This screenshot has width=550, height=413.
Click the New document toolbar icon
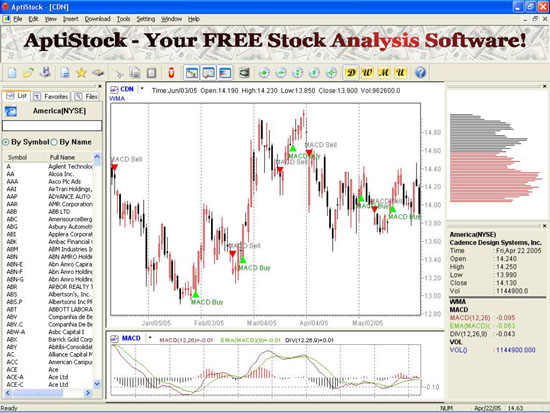pos(12,73)
